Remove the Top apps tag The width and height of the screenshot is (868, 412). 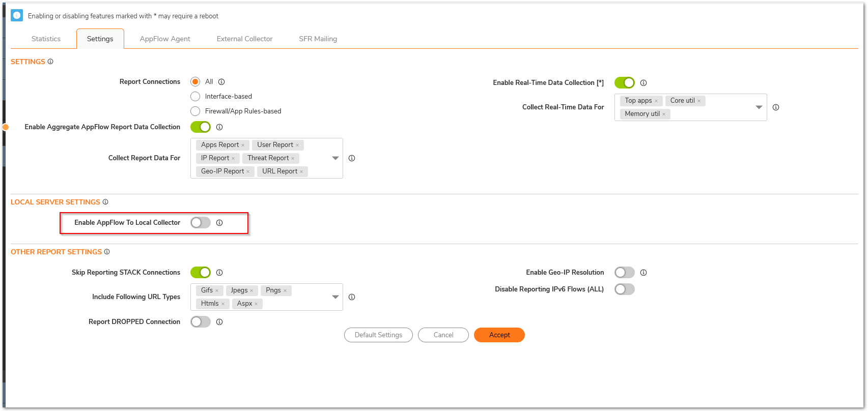(x=656, y=101)
